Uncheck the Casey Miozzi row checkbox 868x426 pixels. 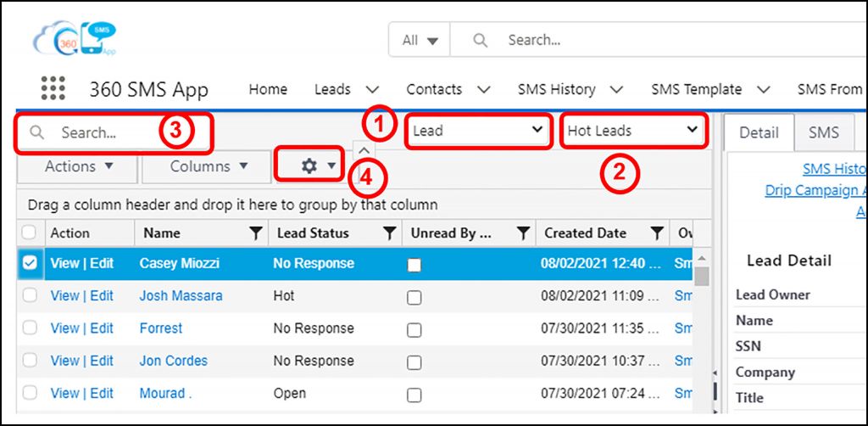30,264
